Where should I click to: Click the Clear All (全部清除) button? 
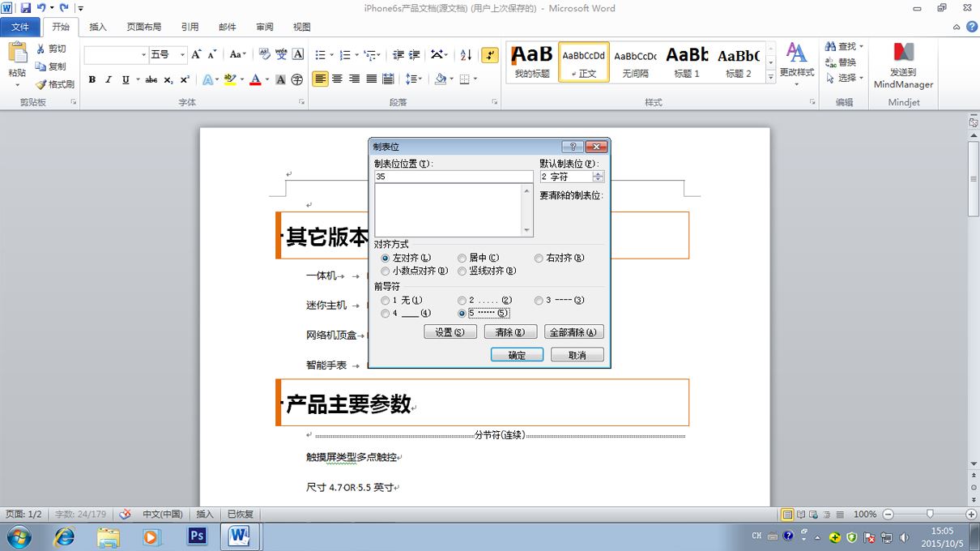[x=573, y=332]
